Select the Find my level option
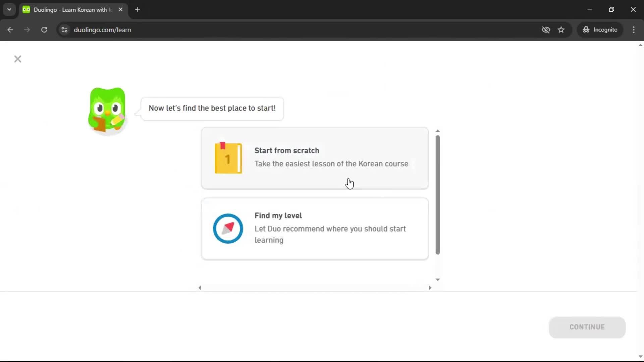This screenshot has height=362, width=644. pos(314,229)
